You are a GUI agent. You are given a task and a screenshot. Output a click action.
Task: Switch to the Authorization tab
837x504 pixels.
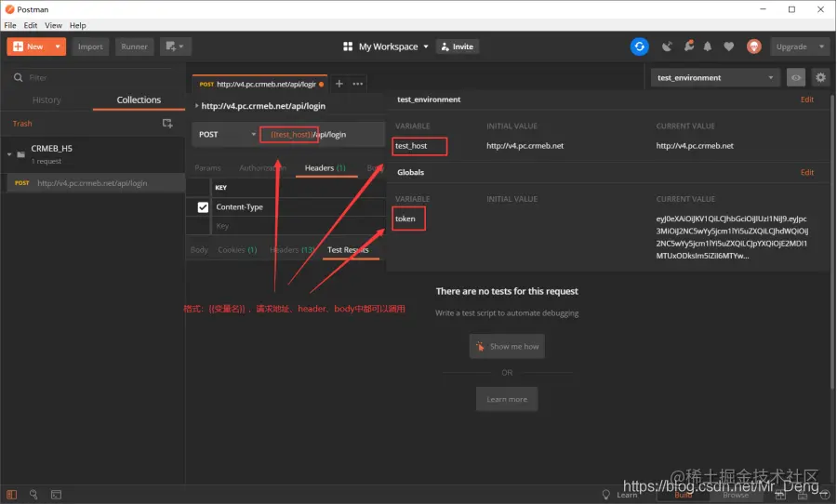coord(262,167)
